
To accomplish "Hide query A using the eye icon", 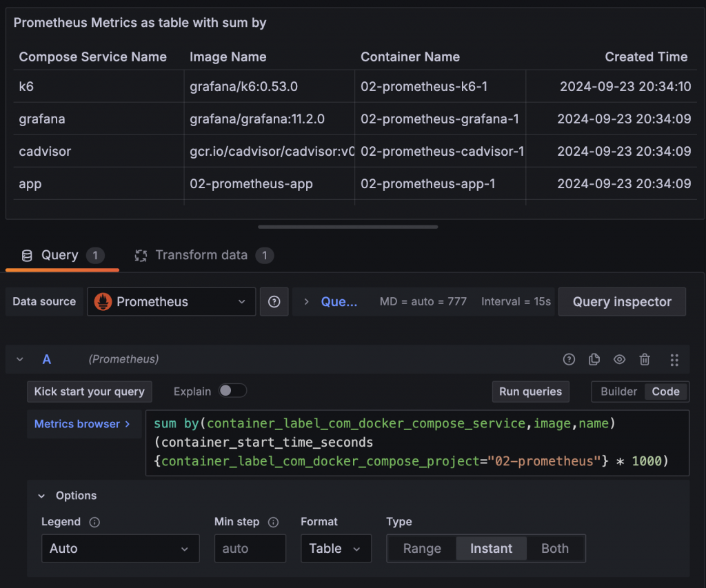I will tap(620, 359).
